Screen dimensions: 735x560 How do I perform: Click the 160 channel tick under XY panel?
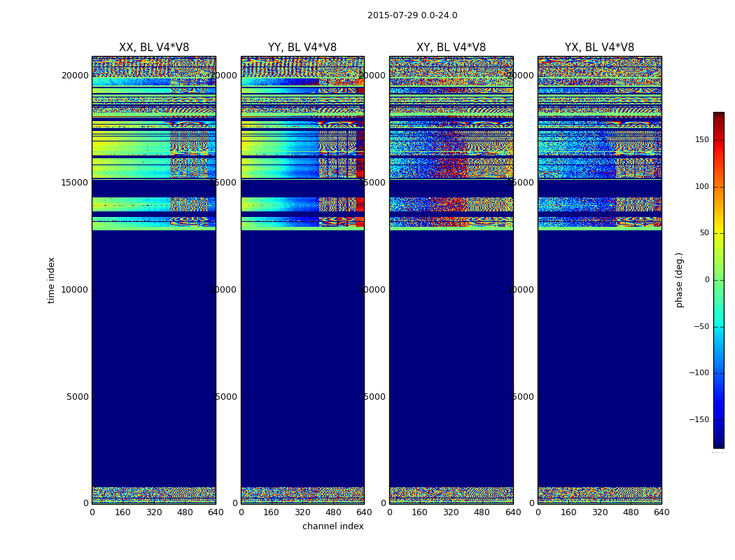(x=420, y=512)
